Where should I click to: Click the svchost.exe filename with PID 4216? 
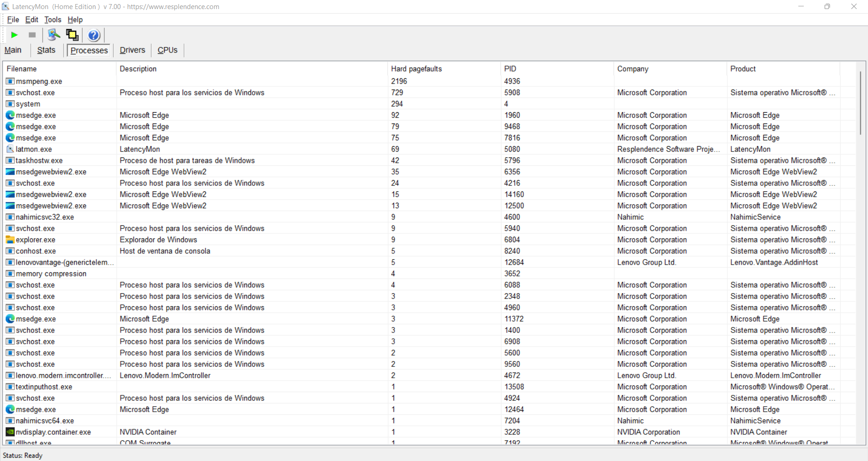pos(35,183)
